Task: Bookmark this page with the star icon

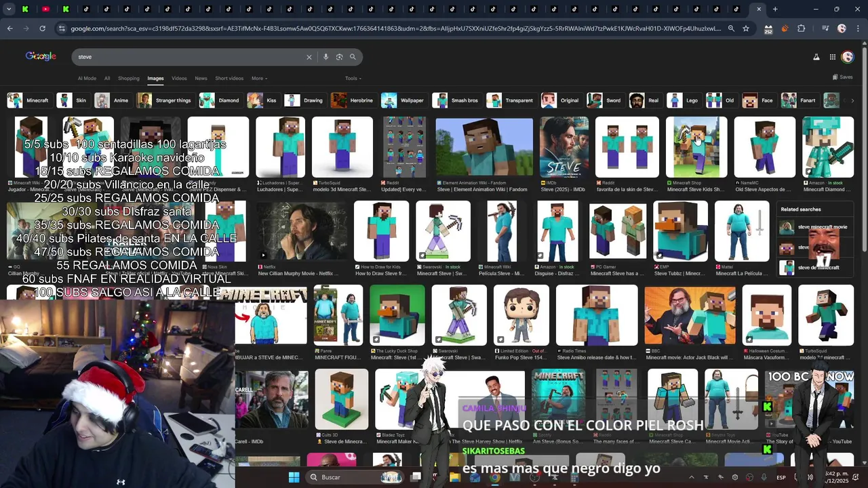Action: pos(746,28)
